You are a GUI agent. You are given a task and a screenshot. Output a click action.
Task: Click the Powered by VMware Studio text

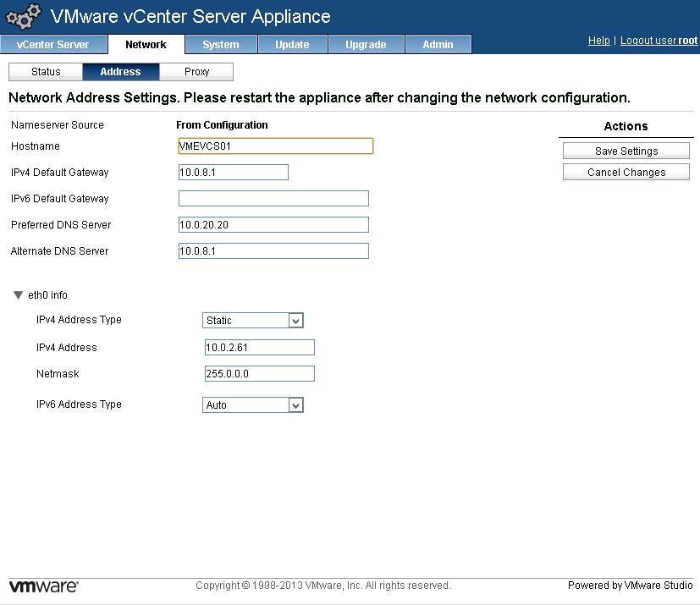pos(630,586)
